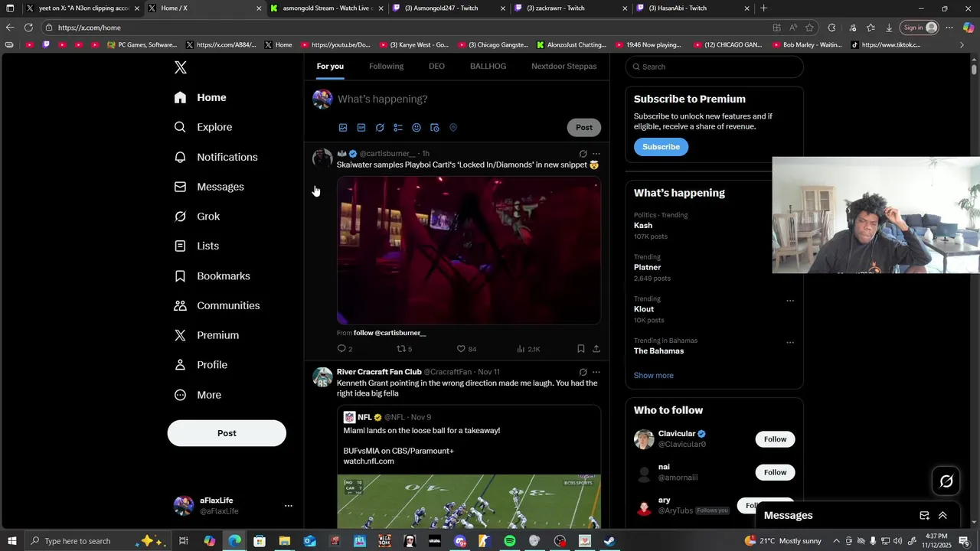Open Spotify from the taskbar
Screen dimensions: 980x551
(510, 541)
